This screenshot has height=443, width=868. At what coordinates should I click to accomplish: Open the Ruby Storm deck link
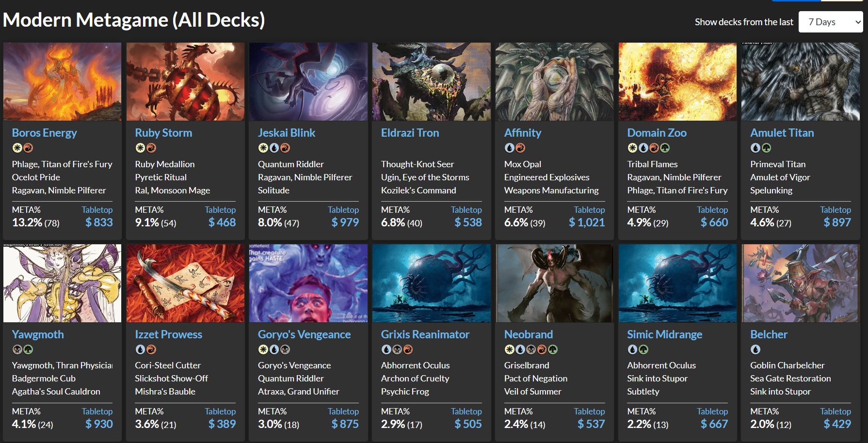(163, 133)
